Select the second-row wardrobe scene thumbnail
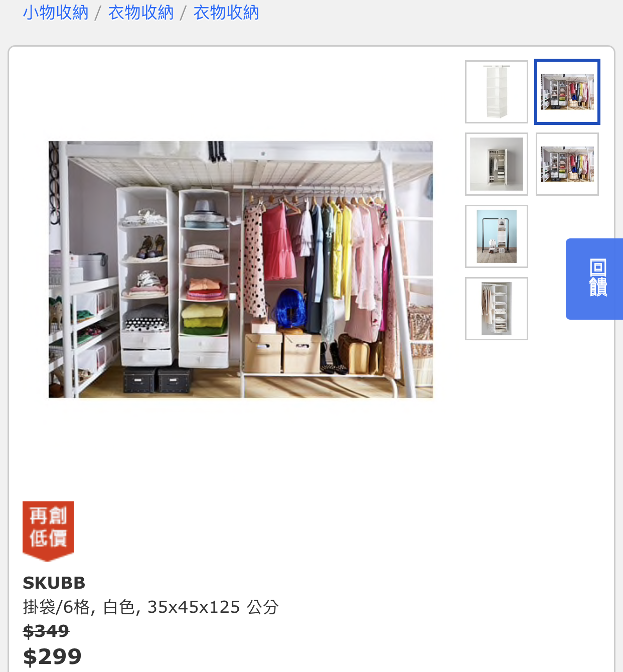The image size is (623, 672). coord(567,164)
